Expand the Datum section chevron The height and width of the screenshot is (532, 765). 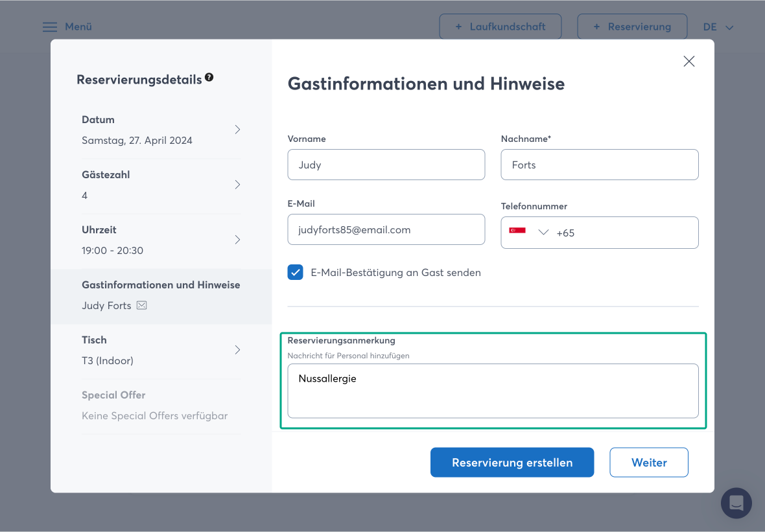[x=237, y=130]
